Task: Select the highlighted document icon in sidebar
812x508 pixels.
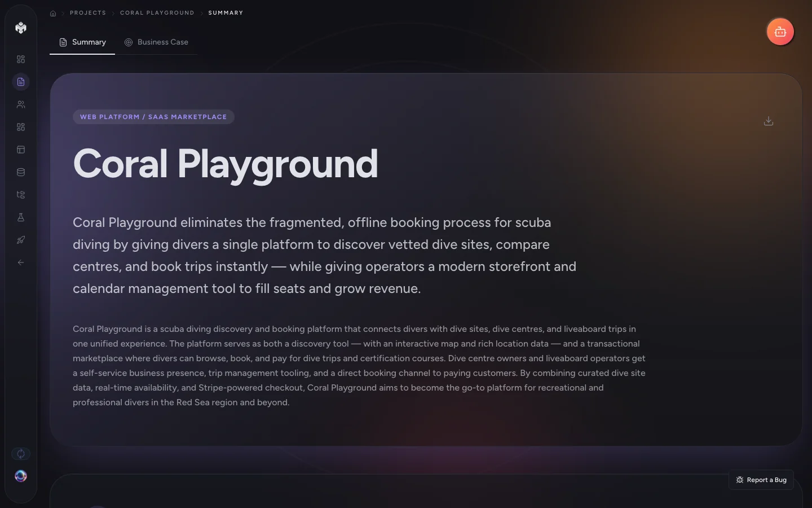Action: (x=21, y=82)
